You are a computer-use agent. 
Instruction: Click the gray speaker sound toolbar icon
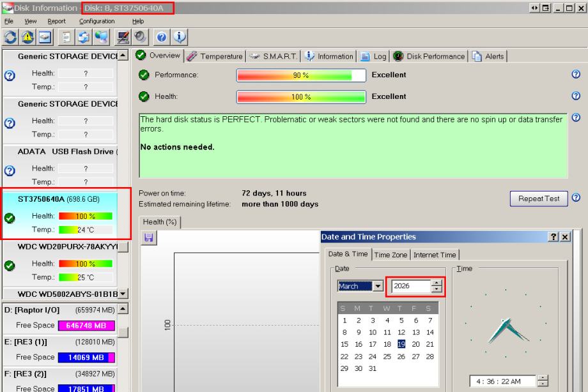pyautogui.click(x=140, y=37)
